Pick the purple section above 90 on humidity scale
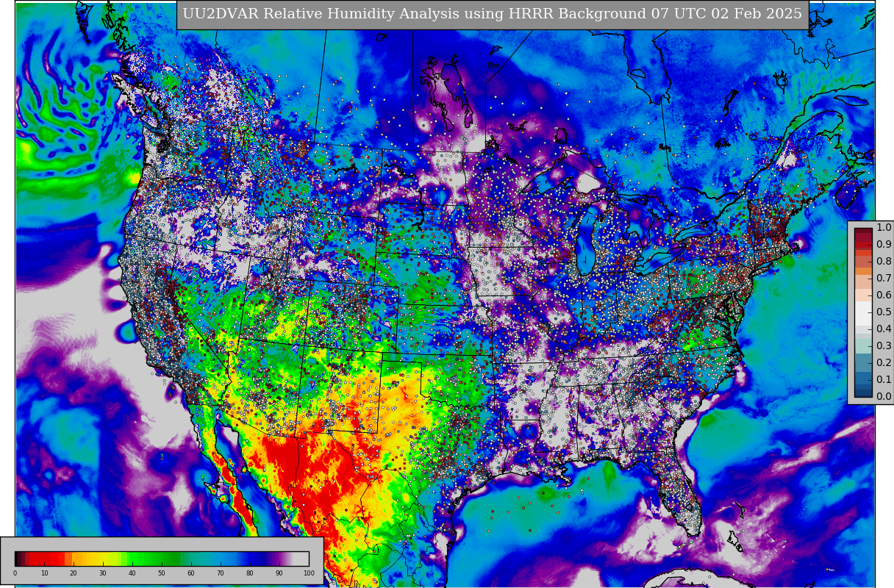Viewport: 894px width, 588px height. click(279, 559)
